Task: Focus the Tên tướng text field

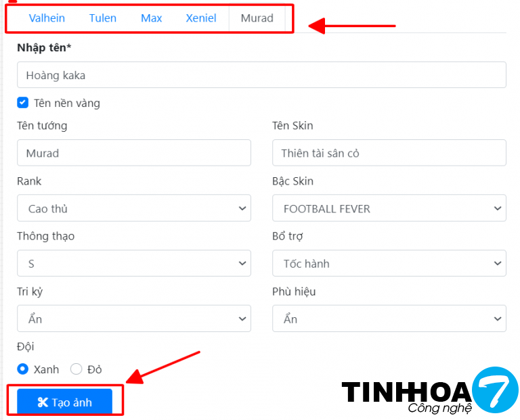Action: pyautogui.click(x=134, y=153)
